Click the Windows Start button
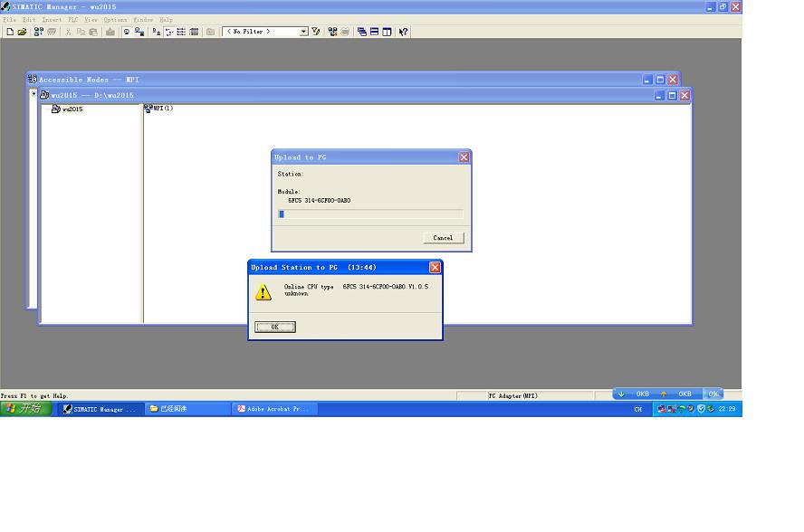The height and width of the screenshot is (532, 804). click(x=25, y=408)
